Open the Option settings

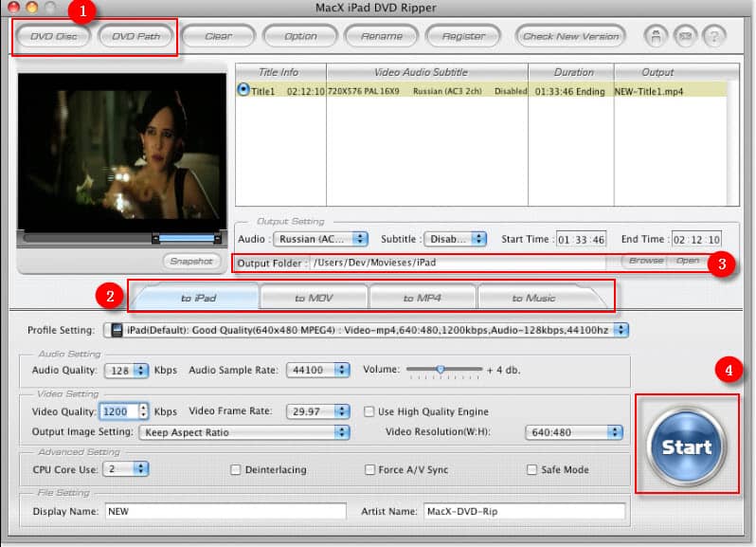[300, 36]
